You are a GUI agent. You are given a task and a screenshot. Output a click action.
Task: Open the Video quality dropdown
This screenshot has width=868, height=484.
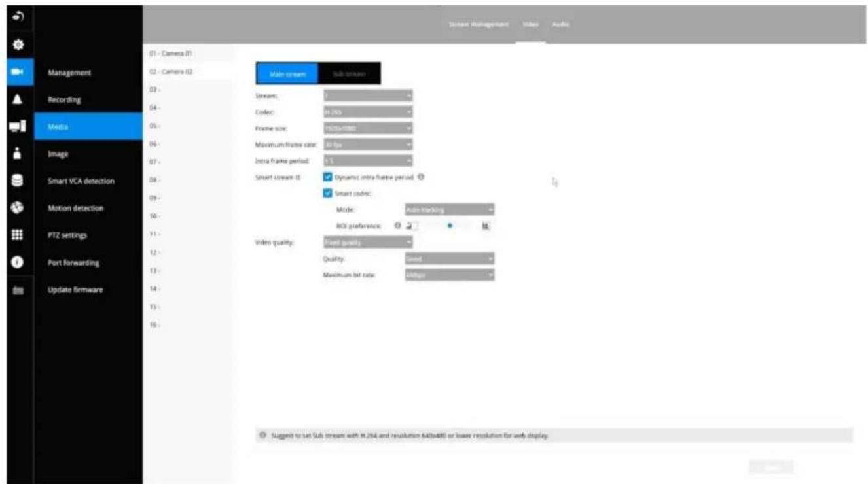(369, 242)
